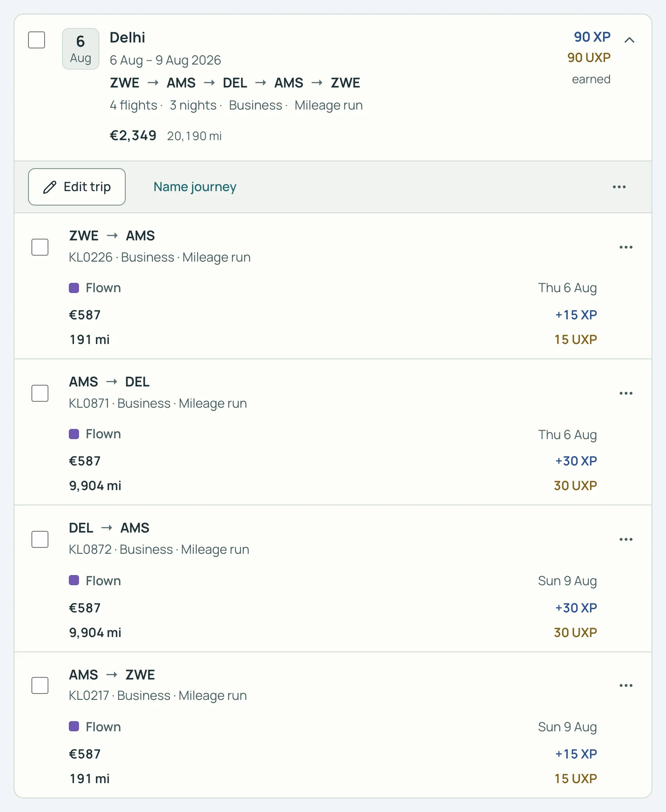Open the DEL to AMS flight KL0872 options menu
The width and height of the screenshot is (666, 812).
point(626,539)
